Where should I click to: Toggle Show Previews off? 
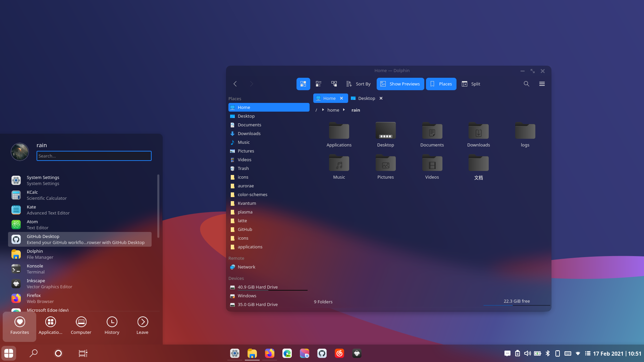pos(400,84)
